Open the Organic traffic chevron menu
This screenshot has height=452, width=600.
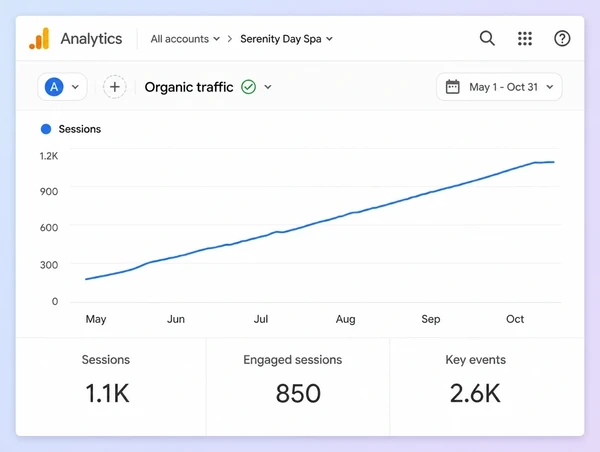pos(268,87)
